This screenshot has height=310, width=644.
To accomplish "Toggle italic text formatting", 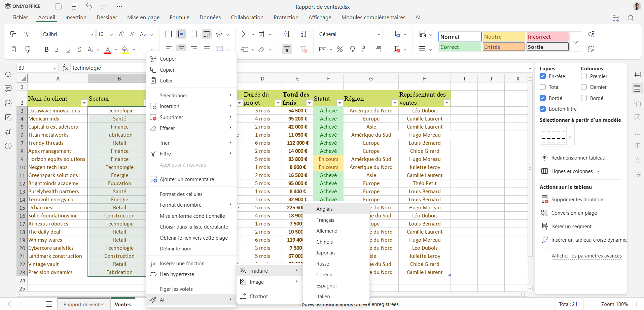I will [57, 49].
